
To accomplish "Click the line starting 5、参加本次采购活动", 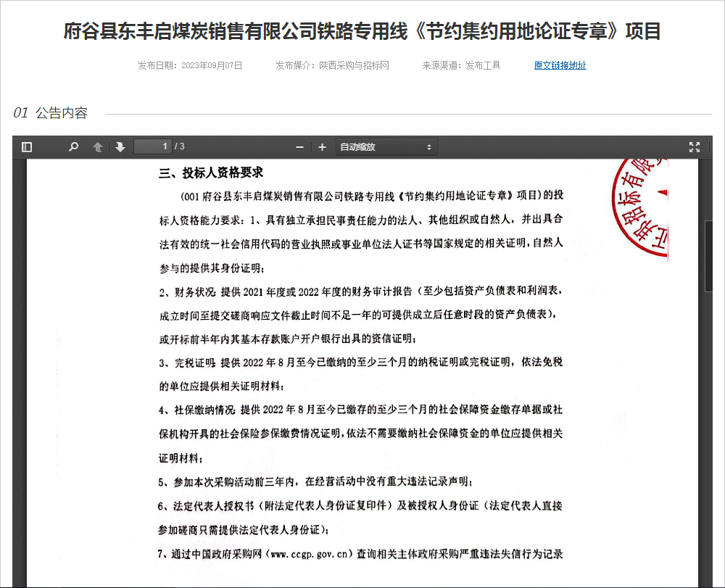I will pyautogui.click(x=315, y=482).
